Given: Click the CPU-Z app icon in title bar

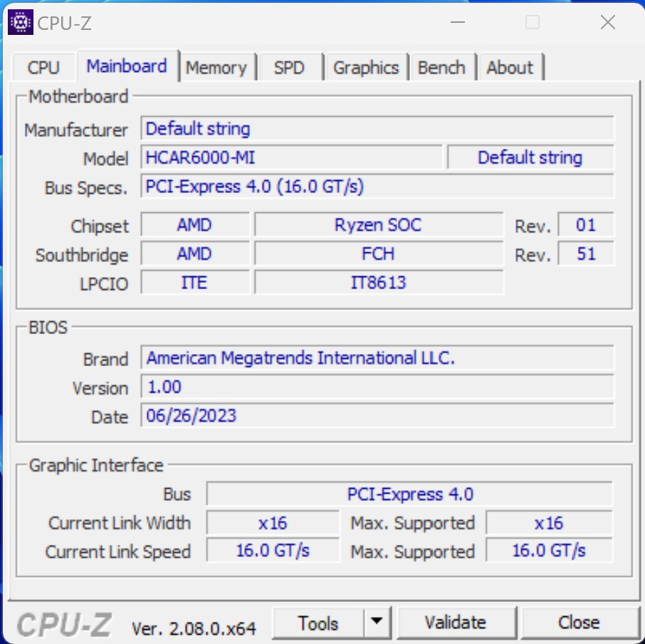Looking at the screenshot, I should [21, 22].
